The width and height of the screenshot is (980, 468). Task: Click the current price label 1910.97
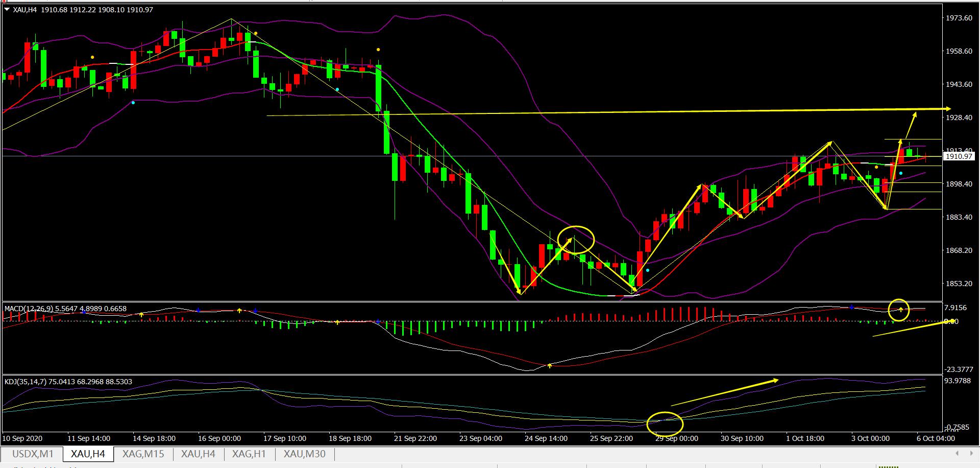tap(958, 156)
